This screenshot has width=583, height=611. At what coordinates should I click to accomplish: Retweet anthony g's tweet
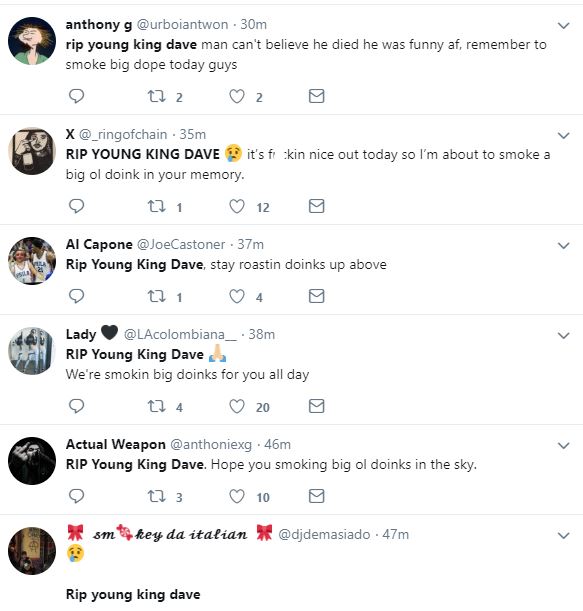[157, 96]
